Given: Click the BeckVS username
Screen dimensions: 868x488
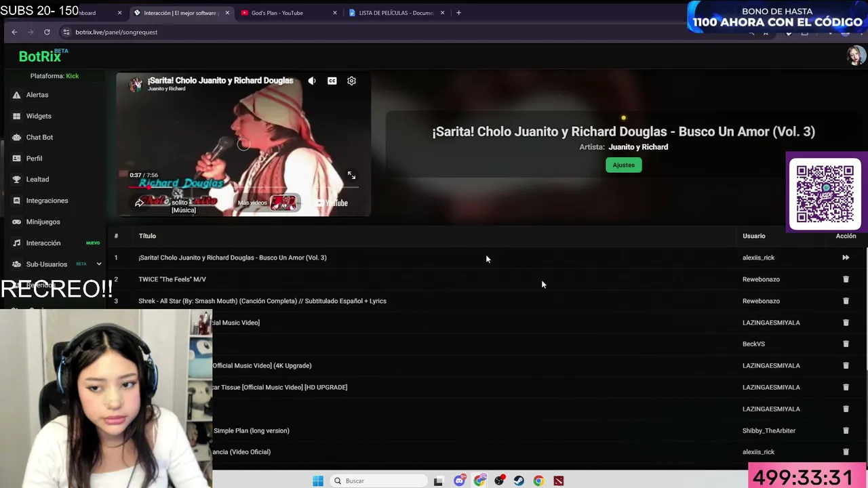Looking at the screenshot, I should point(753,344).
